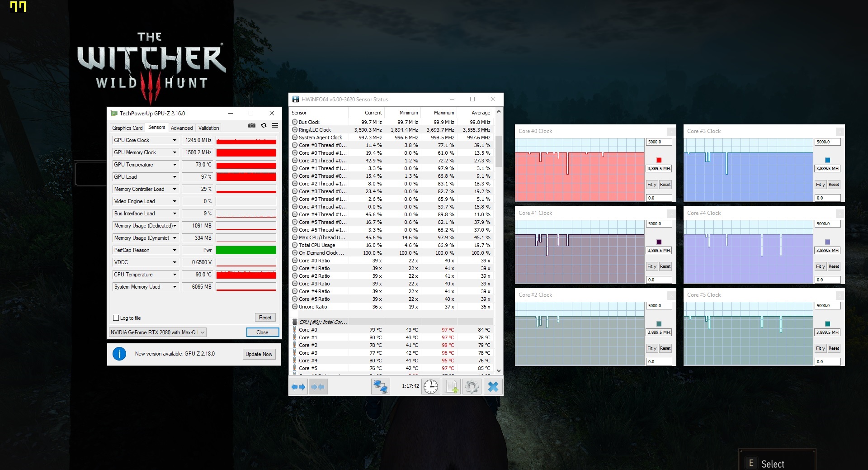Open the VDDC sensor dropdown
The image size is (868, 470).
pos(175,262)
